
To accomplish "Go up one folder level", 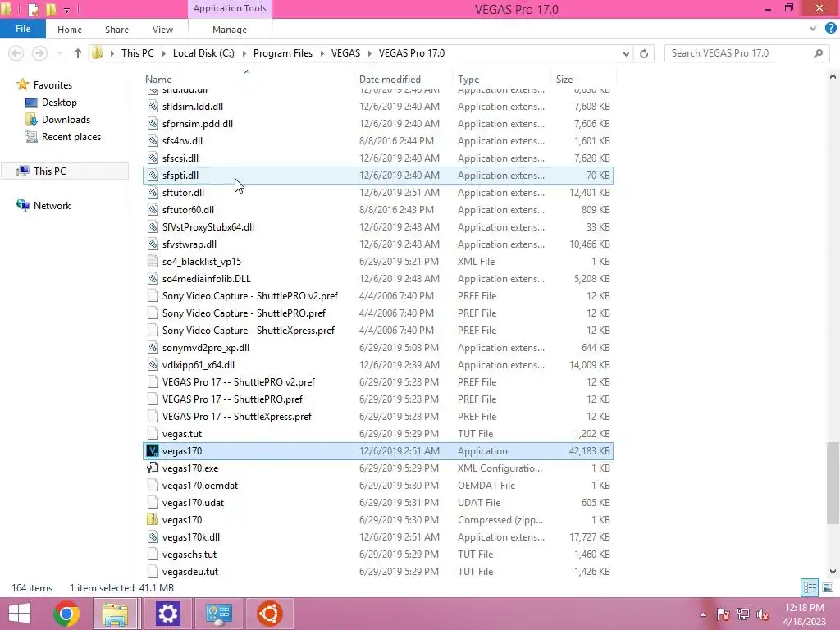I will pos(78,53).
